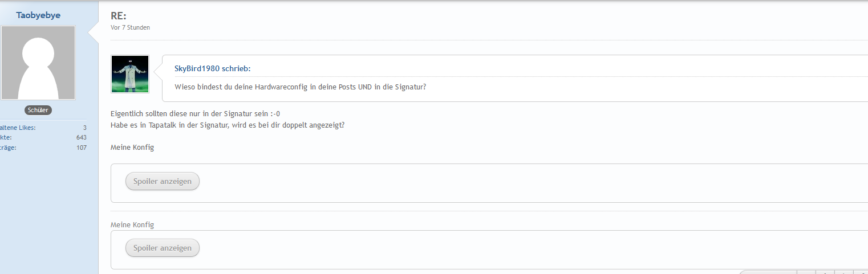Viewport: 868px width, 274px height.
Task: Open the 'Vor 7 Stunden' timestamp permalink
Action: 130,27
